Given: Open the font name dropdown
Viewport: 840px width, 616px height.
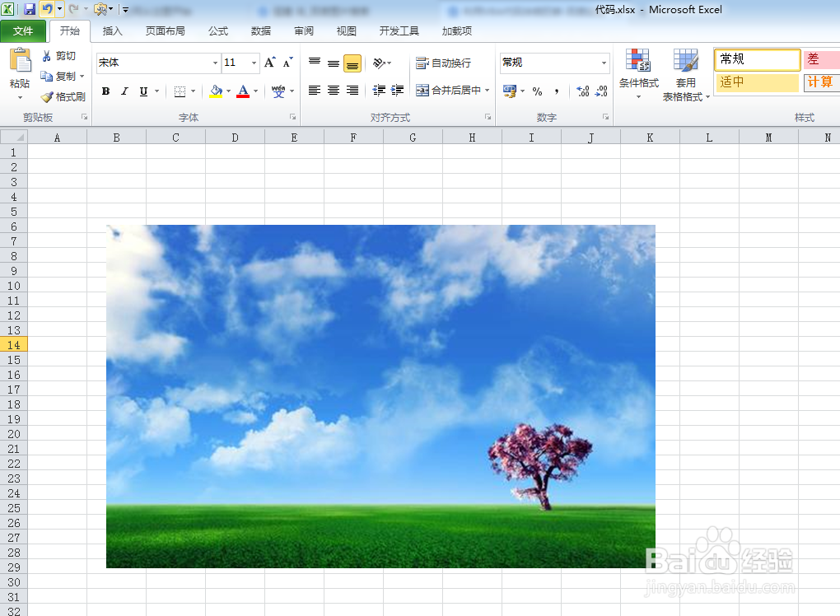Looking at the screenshot, I should click(x=215, y=63).
